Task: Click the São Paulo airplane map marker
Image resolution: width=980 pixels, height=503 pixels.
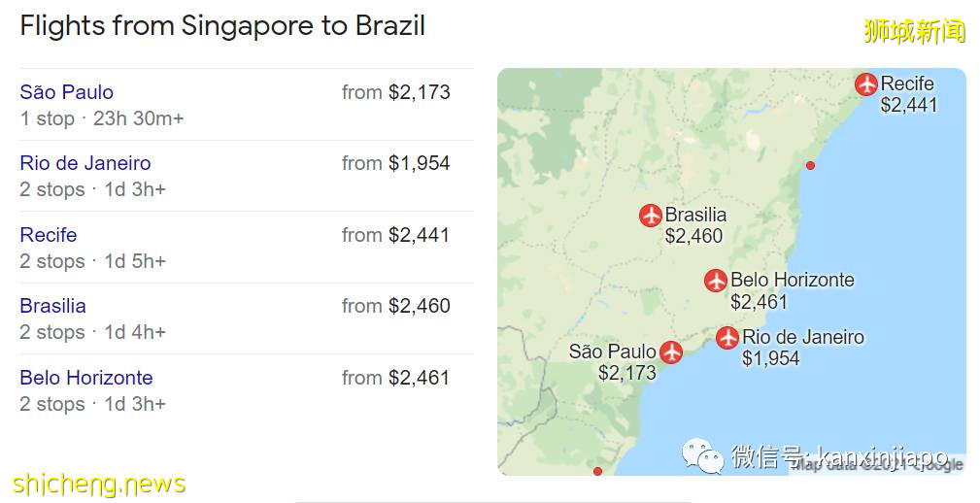Action: [x=670, y=352]
